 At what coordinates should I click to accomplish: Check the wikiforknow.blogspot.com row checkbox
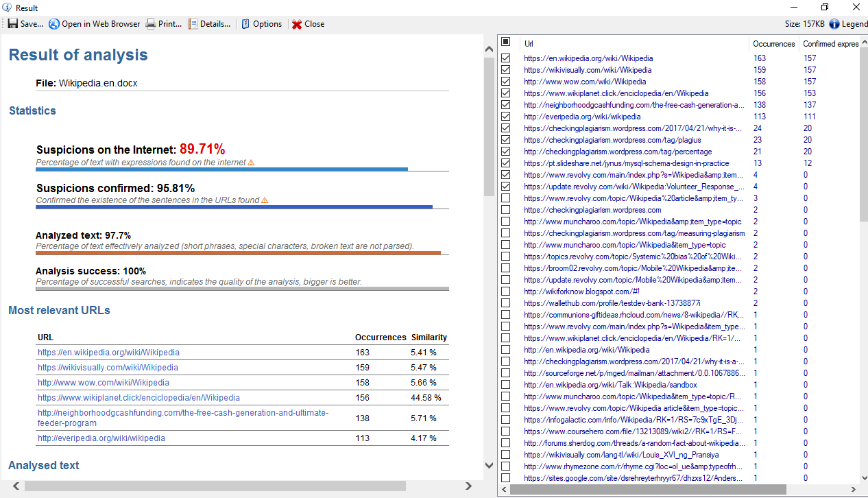click(505, 292)
